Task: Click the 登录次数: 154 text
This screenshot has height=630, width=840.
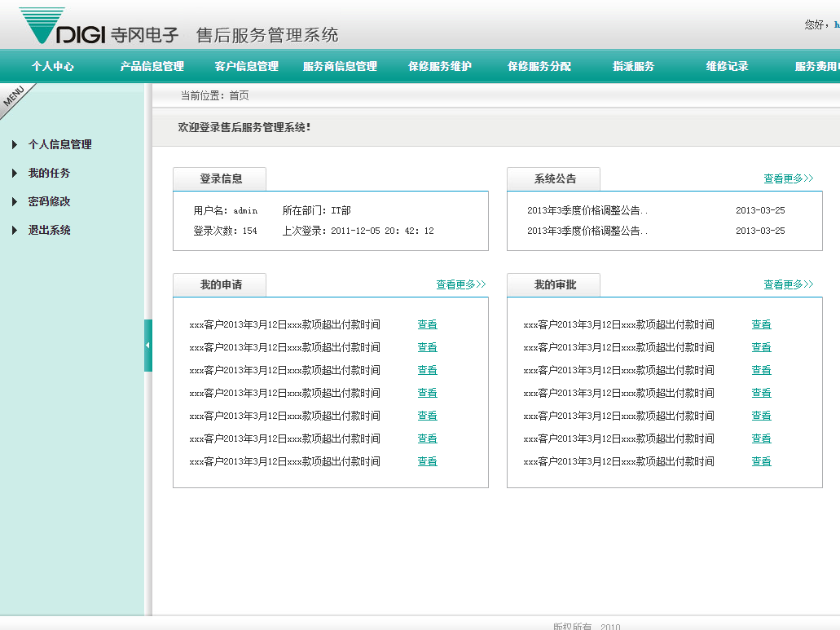Action: [225, 231]
